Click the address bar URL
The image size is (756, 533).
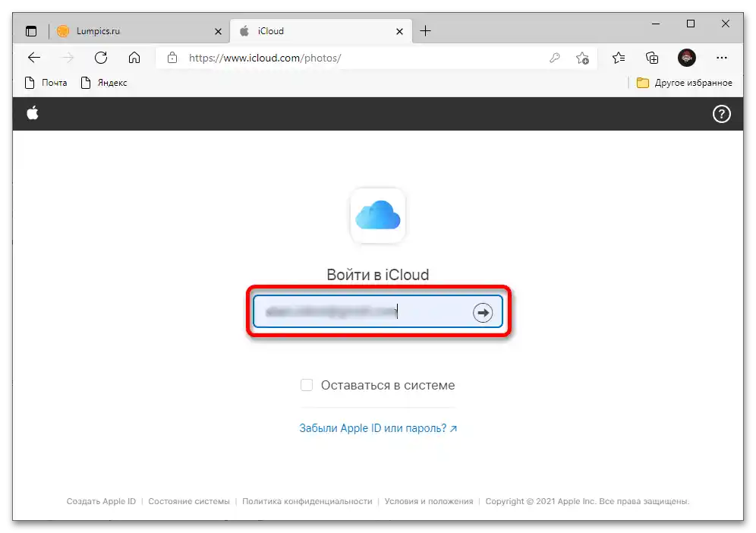tap(265, 58)
